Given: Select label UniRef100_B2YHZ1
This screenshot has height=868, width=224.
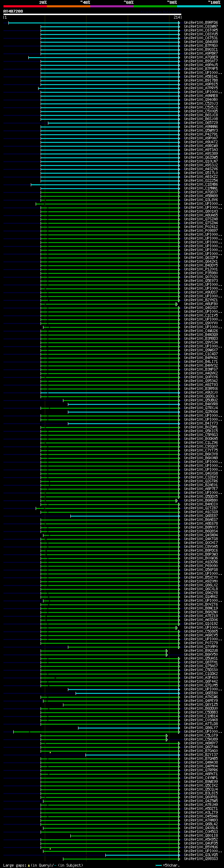Looking at the screenshot, I should (201, 300).
